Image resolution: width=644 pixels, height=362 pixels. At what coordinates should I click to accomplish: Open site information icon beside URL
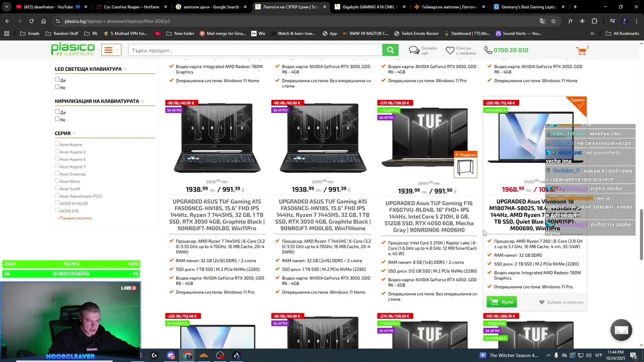click(x=58, y=21)
